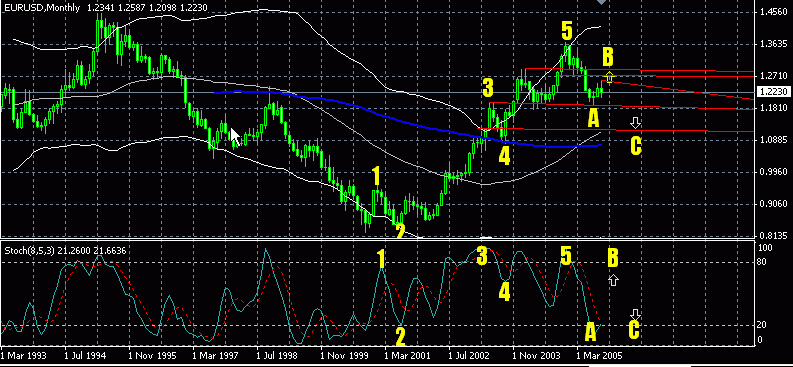Viewport: 793px width, 367px height.
Task: Select the down arrow above C in Stochastic window
Action: (636, 314)
